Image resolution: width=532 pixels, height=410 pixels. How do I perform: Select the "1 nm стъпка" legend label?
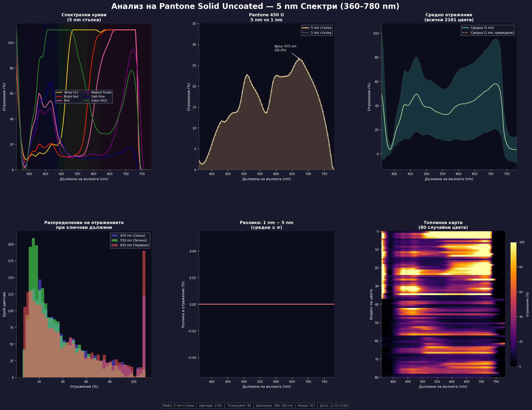tap(321, 33)
